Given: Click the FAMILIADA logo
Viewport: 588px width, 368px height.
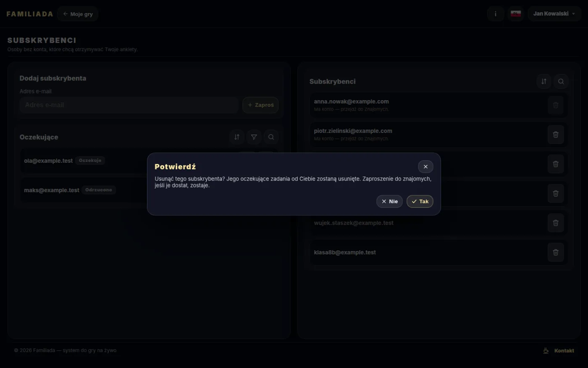Looking at the screenshot, I should 30,14.
